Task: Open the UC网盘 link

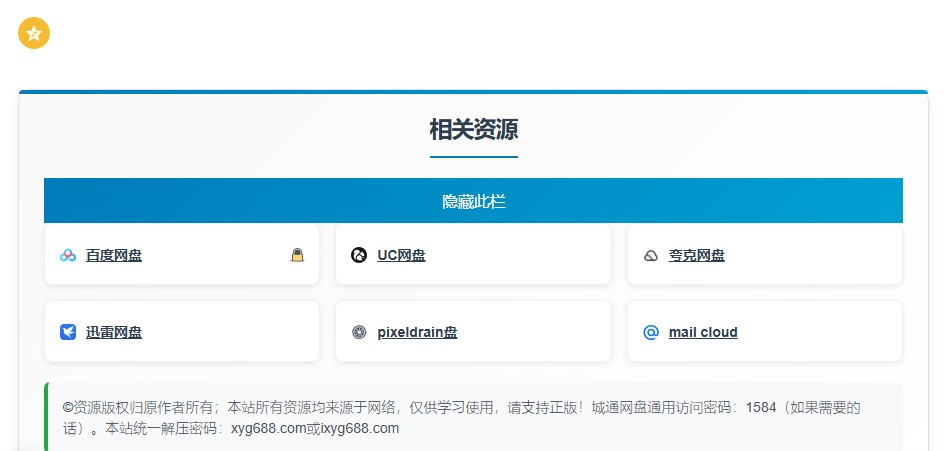Action: [401, 255]
